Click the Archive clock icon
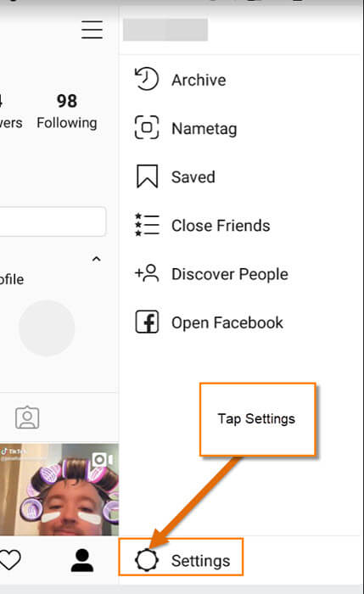 pyautogui.click(x=147, y=79)
